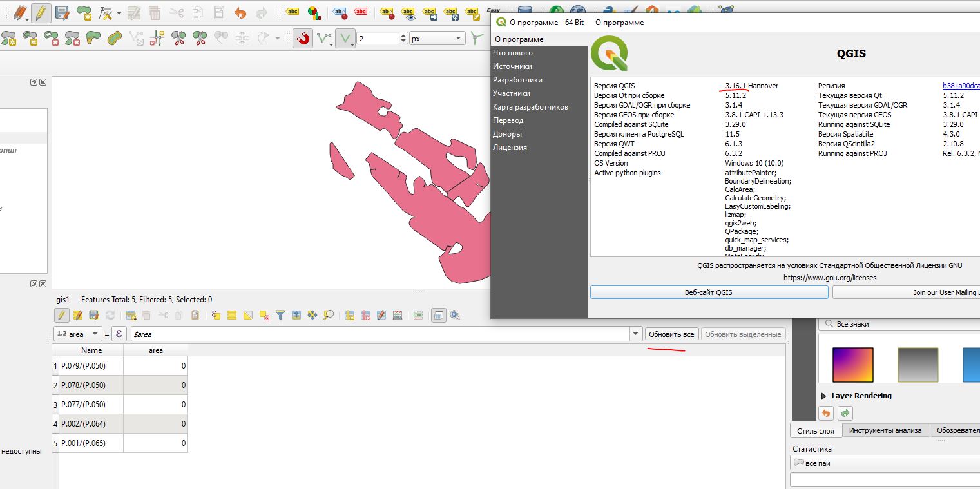Select the Split Features scissors tool

pyautogui.click(x=178, y=38)
